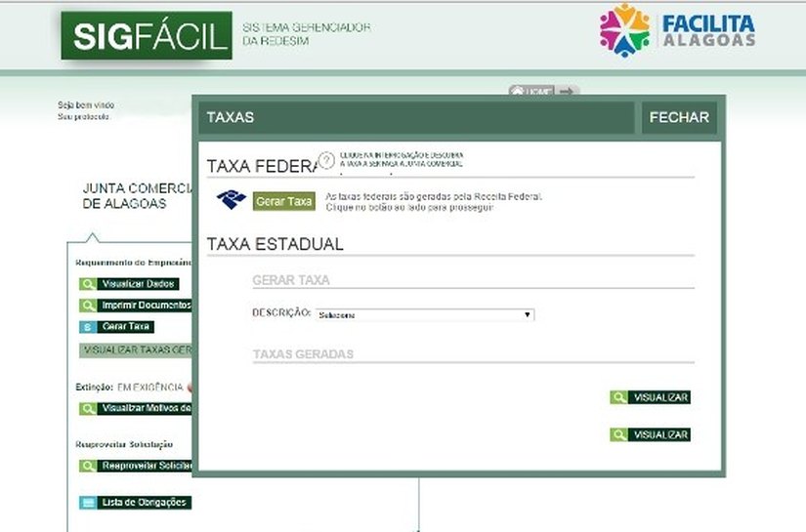Click the TAXA ESTADUAL heading
The image size is (806, 532).
coord(275,244)
